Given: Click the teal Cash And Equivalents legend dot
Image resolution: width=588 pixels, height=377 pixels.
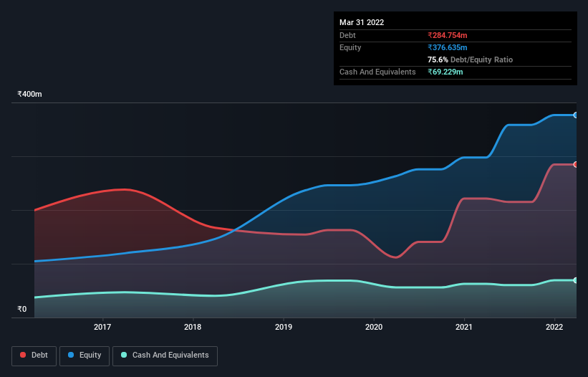Looking at the screenshot, I should [x=124, y=355].
